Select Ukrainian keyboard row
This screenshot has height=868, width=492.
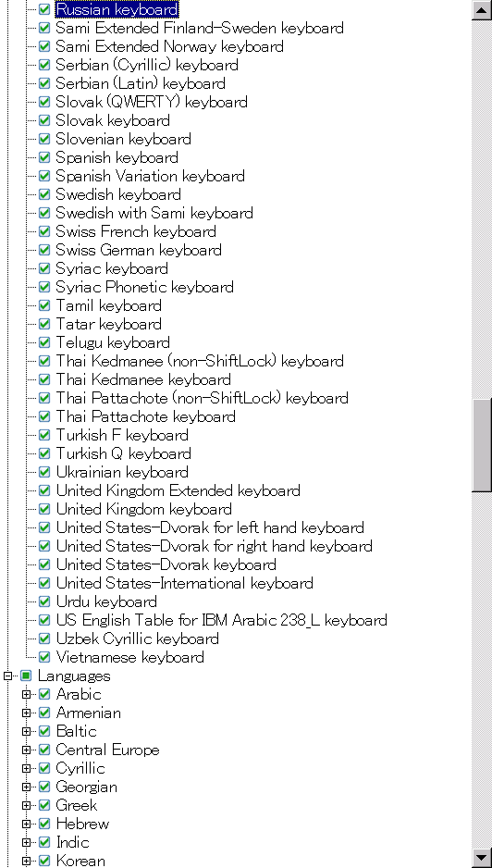tap(122, 473)
